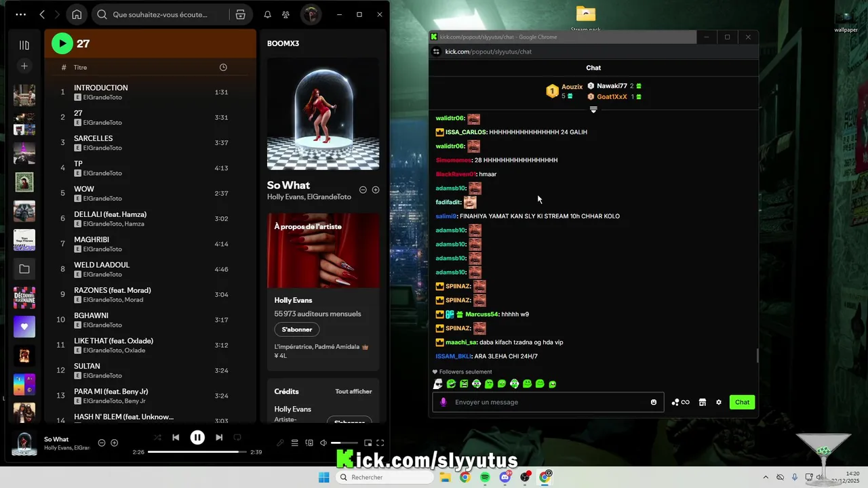Open Spotify friends activity icon
This screenshot has width=868, height=488.
point(285,14)
